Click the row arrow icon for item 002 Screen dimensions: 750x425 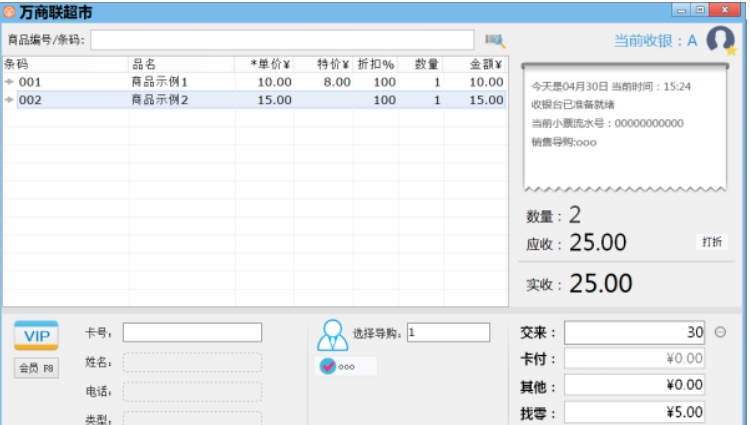[x=9, y=100]
